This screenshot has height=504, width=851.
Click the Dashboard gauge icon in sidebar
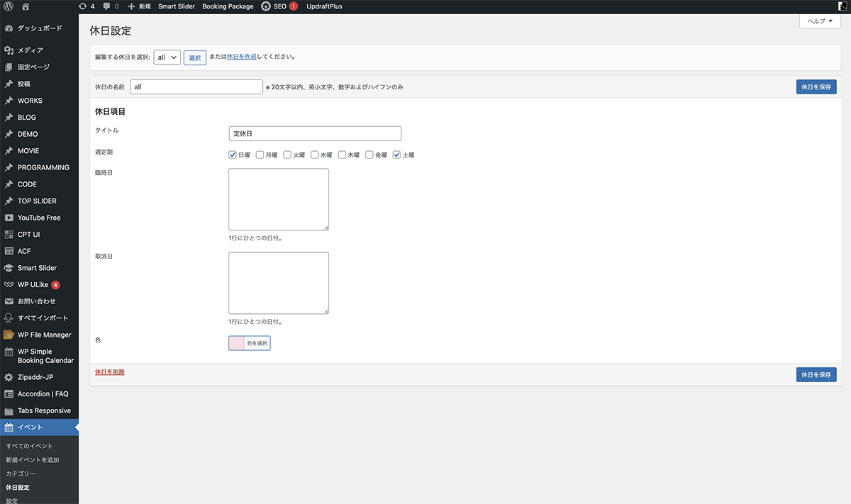point(9,28)
